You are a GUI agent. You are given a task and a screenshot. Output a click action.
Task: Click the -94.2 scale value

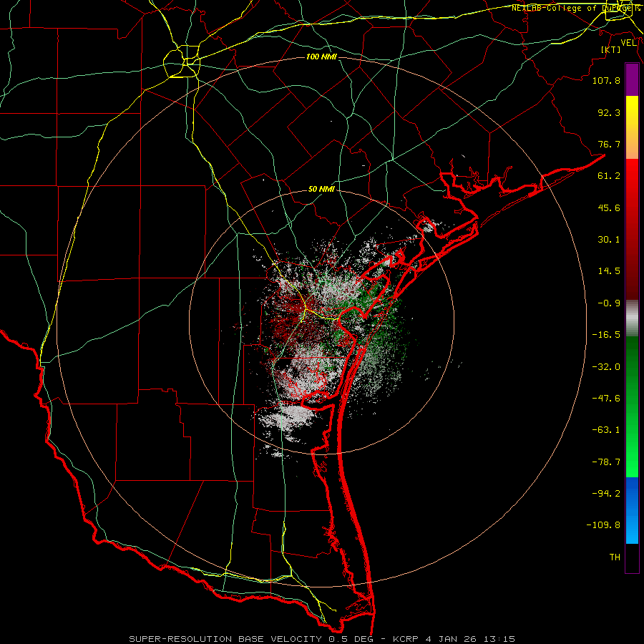(x=606, y=494)
